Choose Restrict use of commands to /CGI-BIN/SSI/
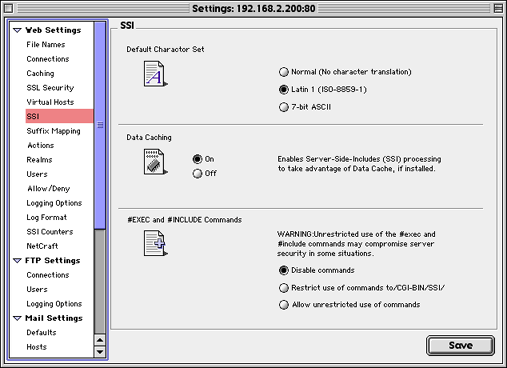507x368 pixels. coord(284,288)
